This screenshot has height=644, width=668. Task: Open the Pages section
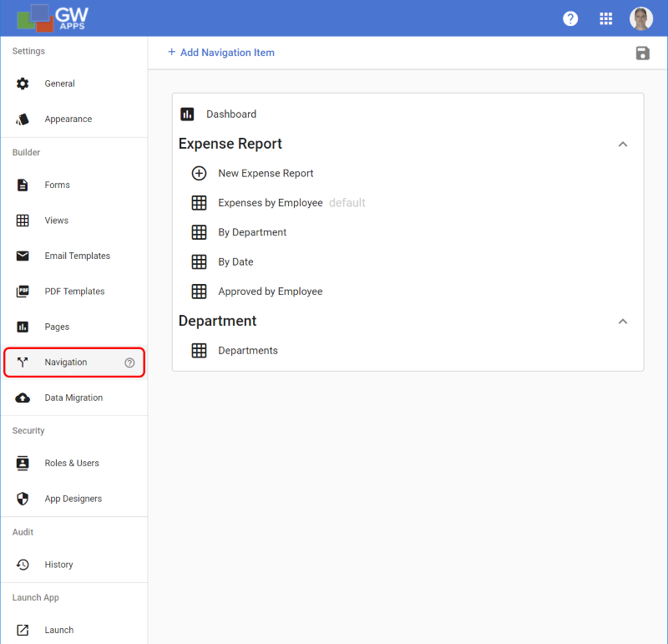(x=74, y=327)
